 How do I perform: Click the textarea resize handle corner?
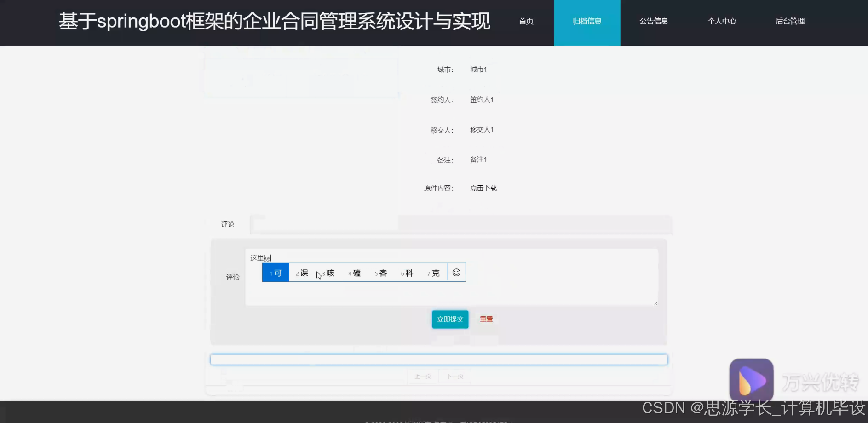[x=655, y=303]
